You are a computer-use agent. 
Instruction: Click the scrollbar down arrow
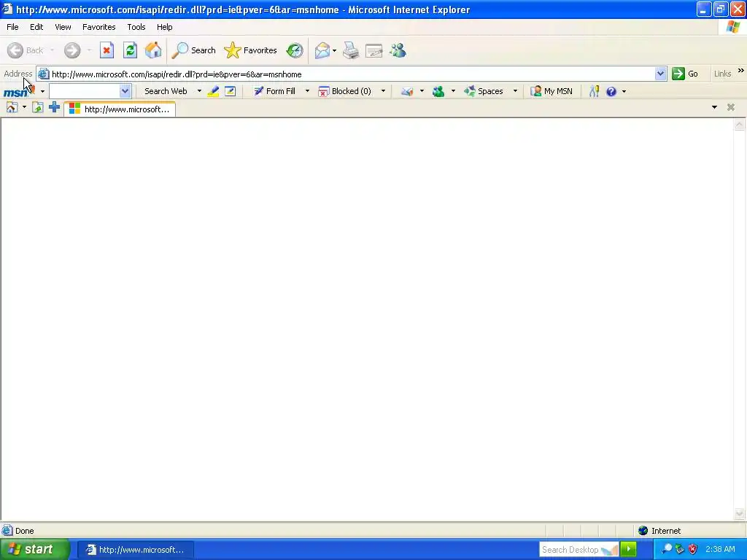[x=740, y=513]
